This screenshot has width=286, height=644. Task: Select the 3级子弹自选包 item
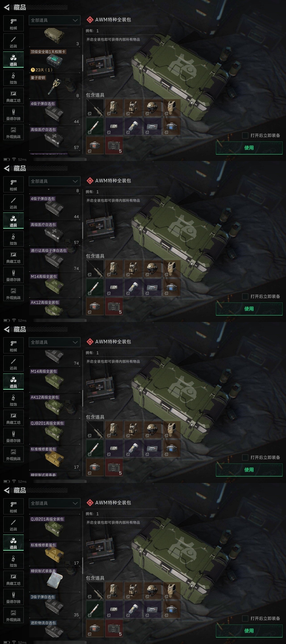tap(55, 606)
